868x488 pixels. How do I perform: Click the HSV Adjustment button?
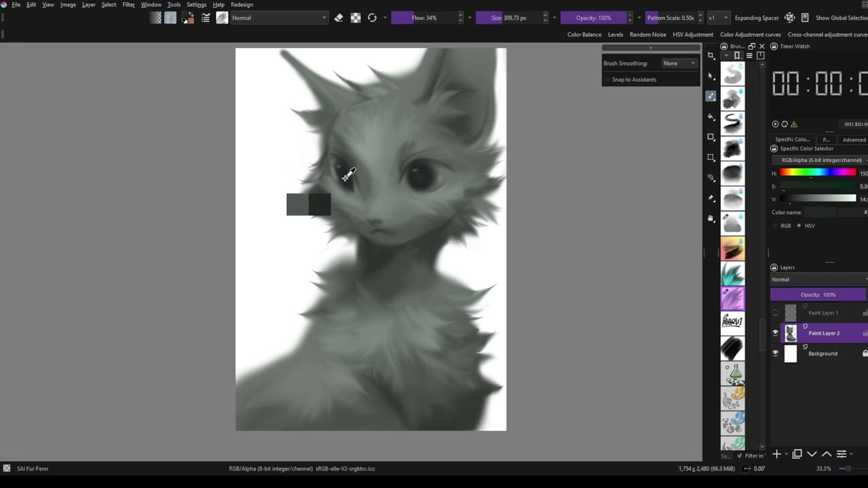point(692,35)
